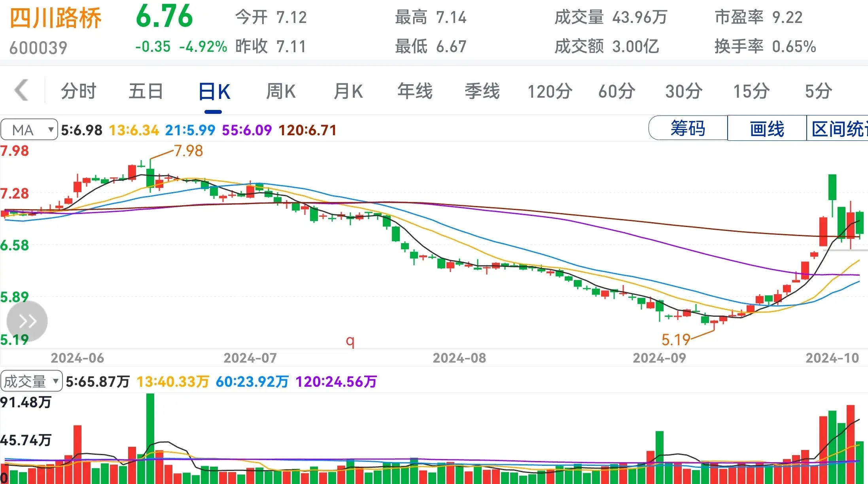Click the 成交额 3.00亿 value

point(607,47)
